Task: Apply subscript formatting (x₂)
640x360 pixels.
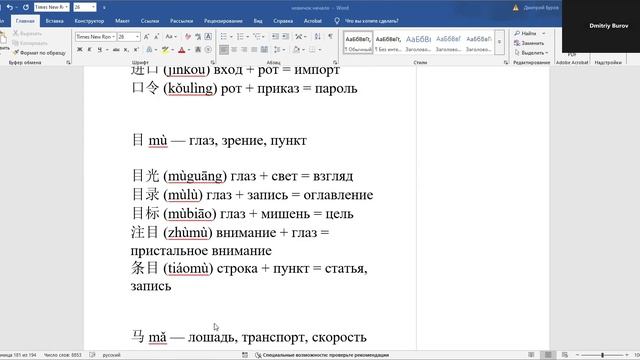Action: [x=126, y=50]
